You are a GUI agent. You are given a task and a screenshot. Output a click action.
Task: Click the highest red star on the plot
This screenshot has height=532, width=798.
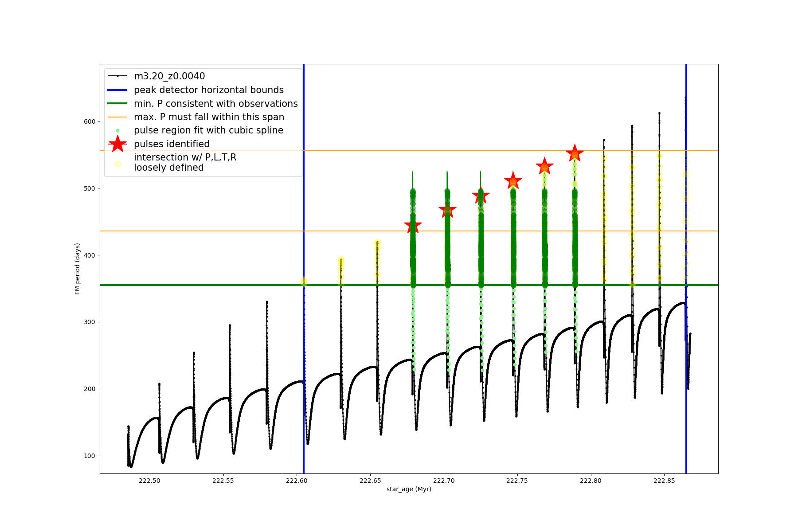click(575, 153)
